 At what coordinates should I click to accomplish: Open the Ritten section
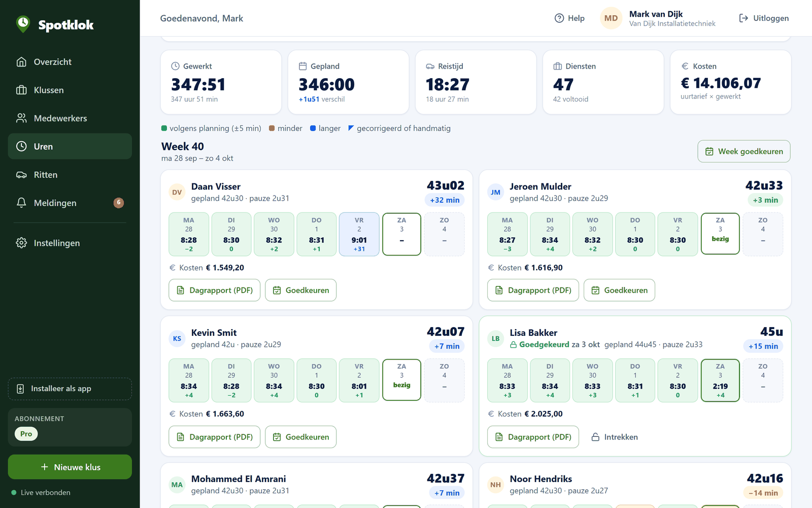coord(70,175)
